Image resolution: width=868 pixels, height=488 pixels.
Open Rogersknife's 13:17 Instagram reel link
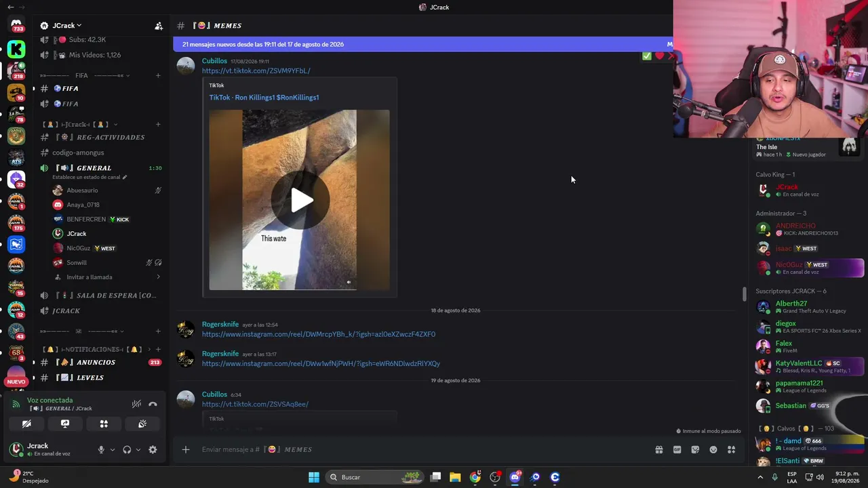point(321,363)
